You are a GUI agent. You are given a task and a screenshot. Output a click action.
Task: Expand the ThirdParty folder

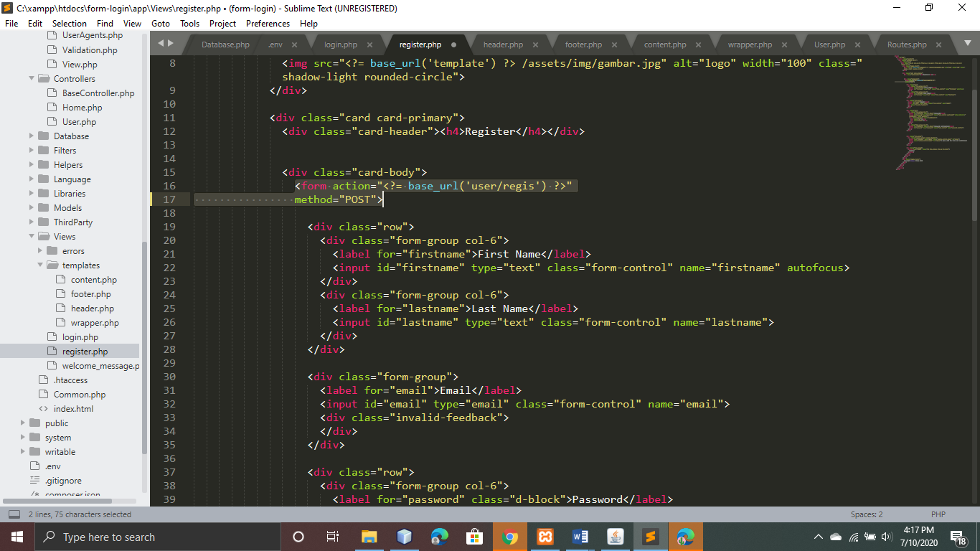(32, 222)
